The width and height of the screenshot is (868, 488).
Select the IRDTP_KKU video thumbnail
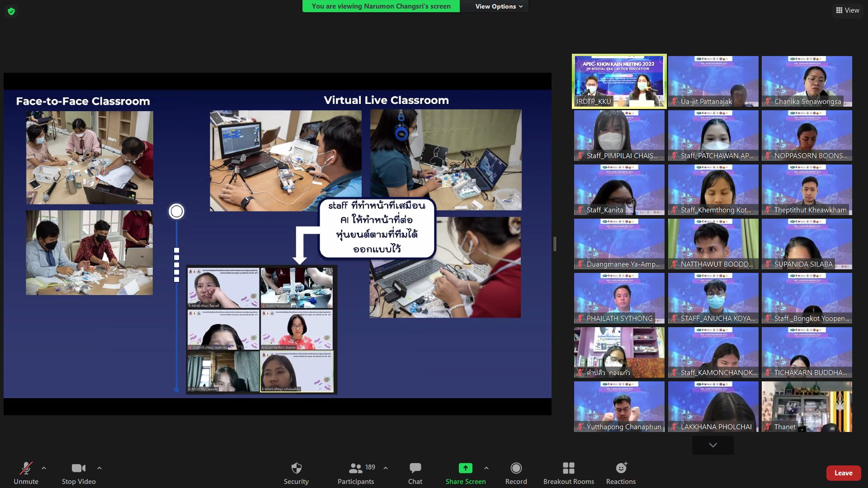tap(619, 81)
